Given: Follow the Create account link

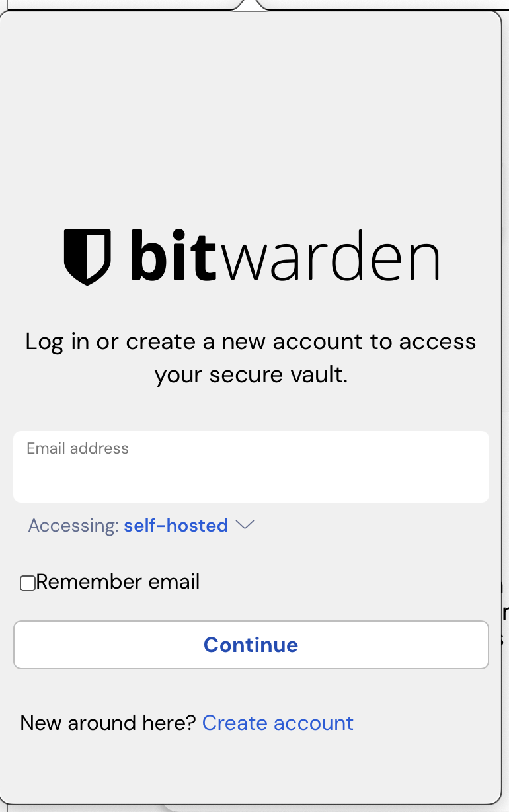Looking at the screenshot, I should [x=278, y=723].
